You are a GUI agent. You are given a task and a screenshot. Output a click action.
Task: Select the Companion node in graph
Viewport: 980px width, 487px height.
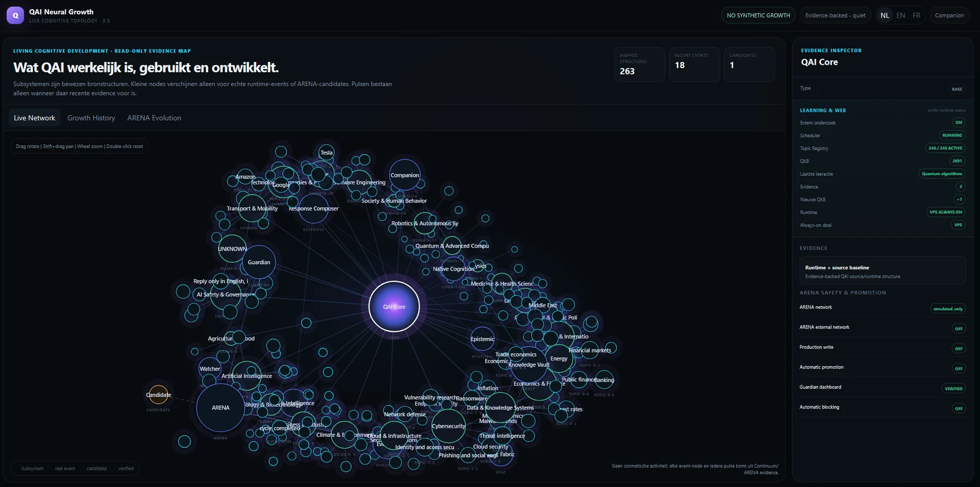click(405, 175)
